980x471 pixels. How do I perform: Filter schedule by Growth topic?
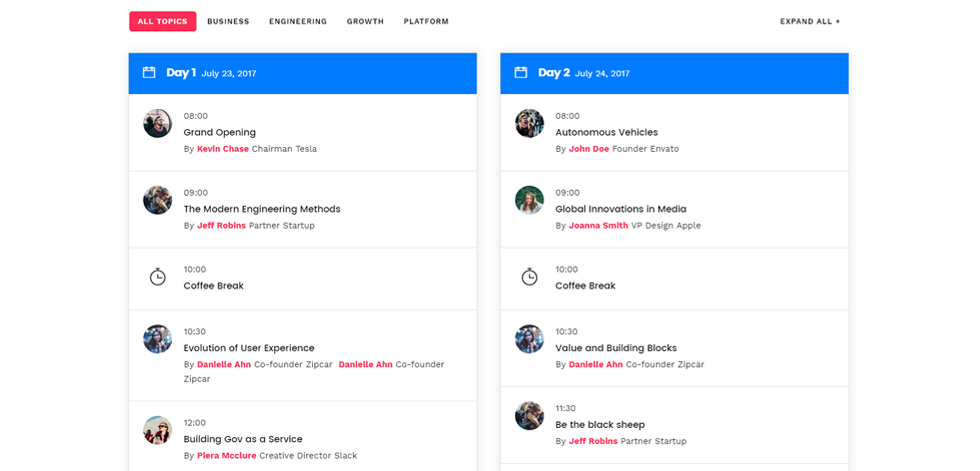(366, 21)
